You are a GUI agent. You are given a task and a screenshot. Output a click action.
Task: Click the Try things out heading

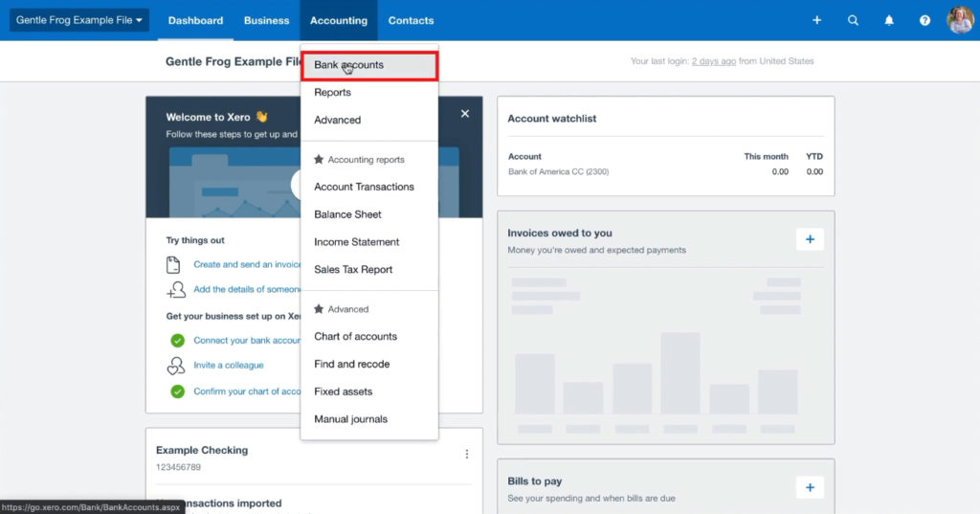tap(195, 240)
